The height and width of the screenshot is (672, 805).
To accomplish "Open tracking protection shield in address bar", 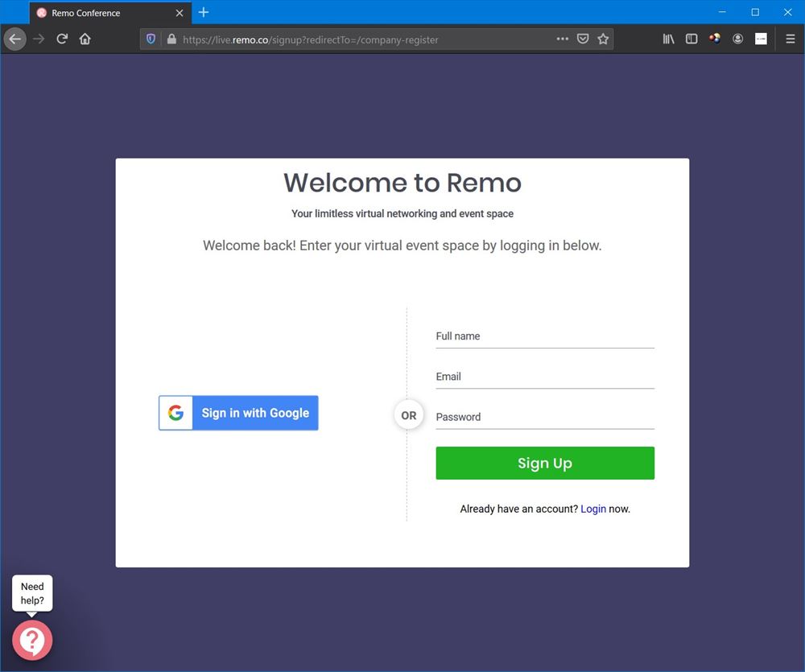I will pyautogui.click(x=151, y=39).
